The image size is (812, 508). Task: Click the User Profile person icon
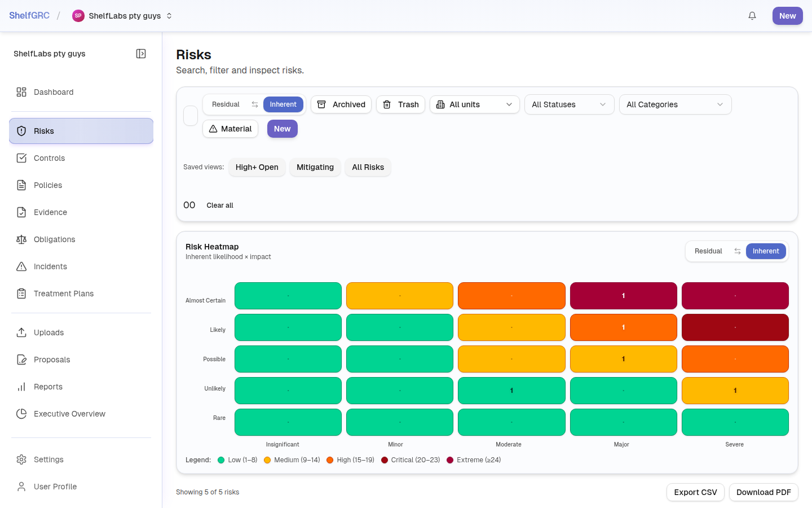point(21,487)
